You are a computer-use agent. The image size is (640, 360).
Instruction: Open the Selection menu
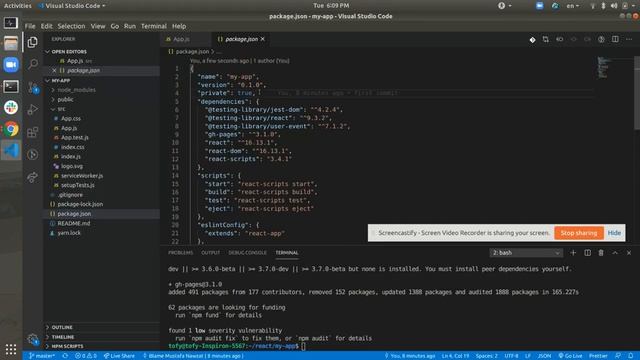click(71, 26)
